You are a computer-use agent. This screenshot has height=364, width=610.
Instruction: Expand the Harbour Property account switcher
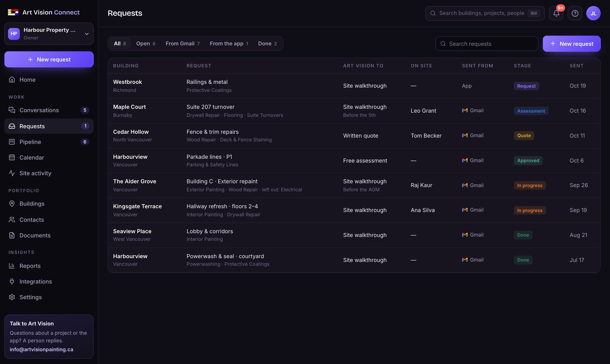(x=49, y=34)
